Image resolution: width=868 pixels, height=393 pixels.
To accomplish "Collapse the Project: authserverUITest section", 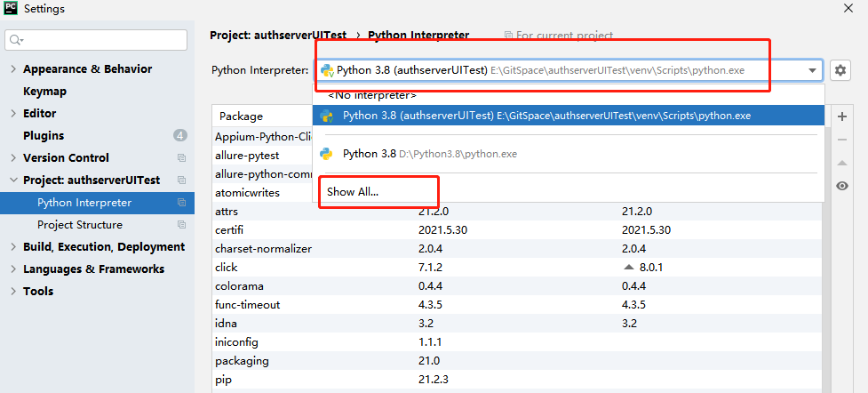I will click(x=14, y=180).
